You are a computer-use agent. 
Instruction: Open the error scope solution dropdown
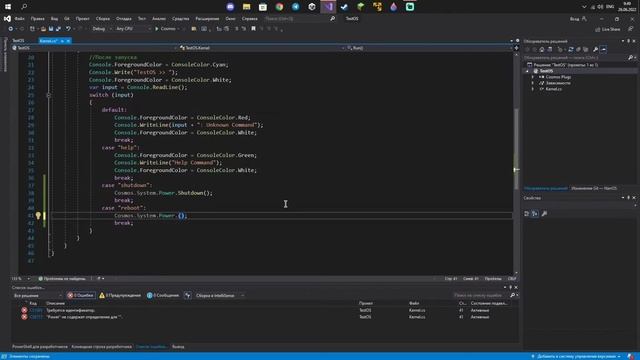coord(37,295)
